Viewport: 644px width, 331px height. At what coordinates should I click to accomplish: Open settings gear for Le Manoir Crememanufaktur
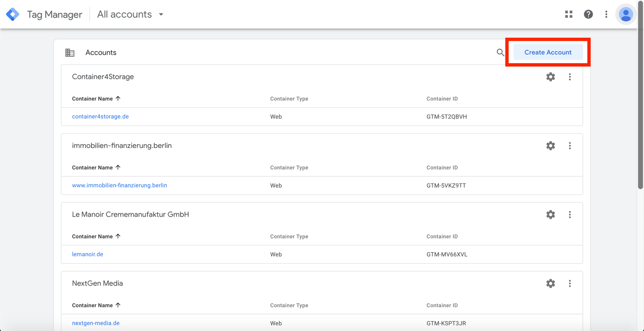click(x=551, y=215)
